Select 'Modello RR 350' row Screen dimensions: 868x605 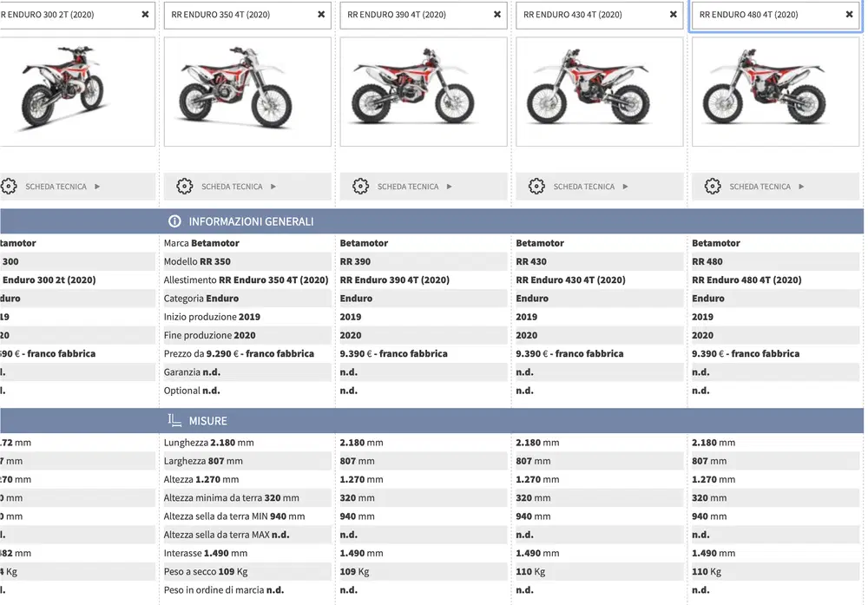[247, 261]
